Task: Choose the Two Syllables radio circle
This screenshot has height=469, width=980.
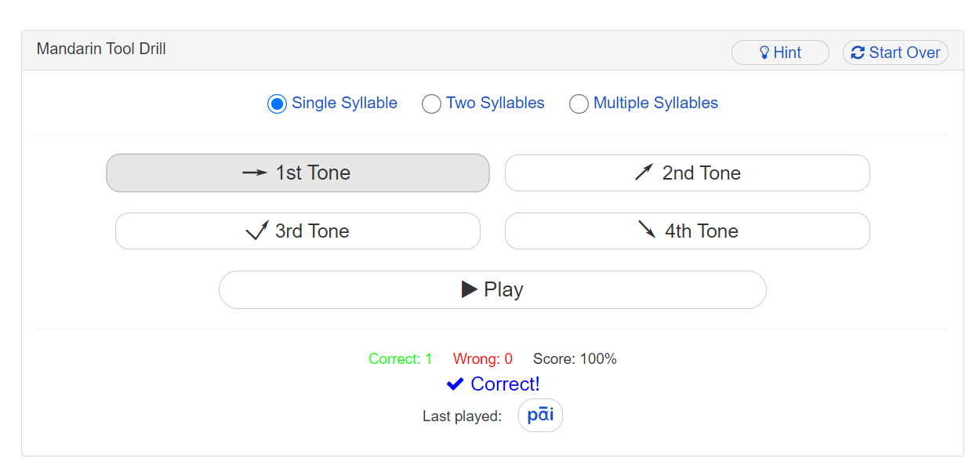Action: click(431, 104)
